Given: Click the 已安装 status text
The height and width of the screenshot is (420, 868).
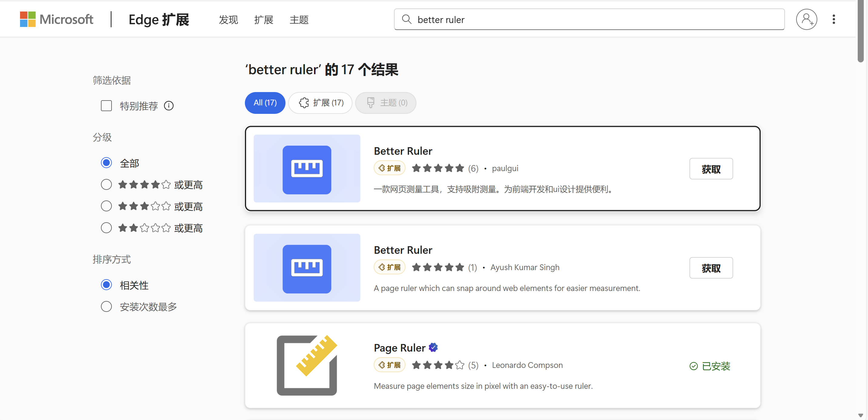Looking at the screenshot, I should [716, 366].
